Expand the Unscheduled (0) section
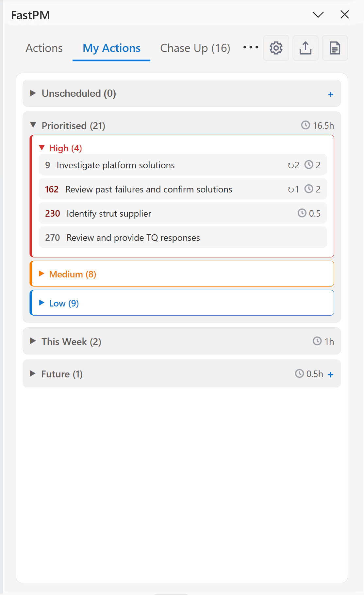Viewport: 364px width, 595px height. tap(33, 93)
